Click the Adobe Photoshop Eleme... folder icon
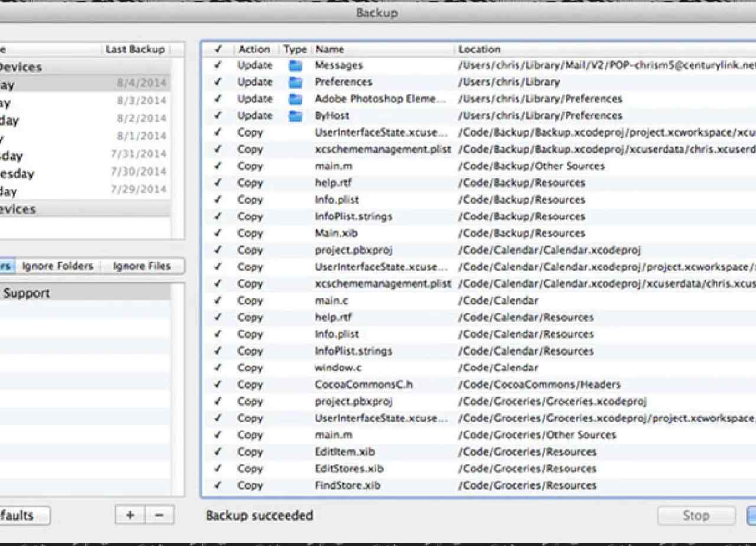This screenshot has width=756, height=546. (x=295, y=99)
